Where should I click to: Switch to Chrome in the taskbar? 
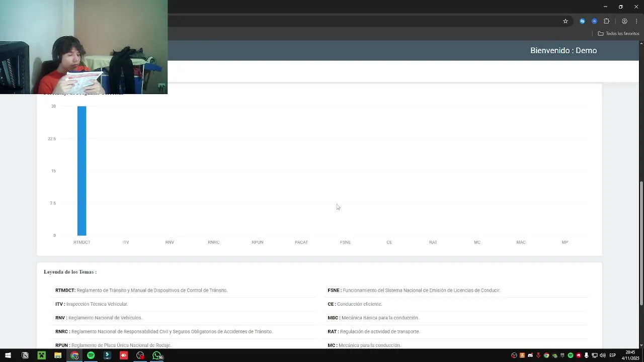pos(74,355)
